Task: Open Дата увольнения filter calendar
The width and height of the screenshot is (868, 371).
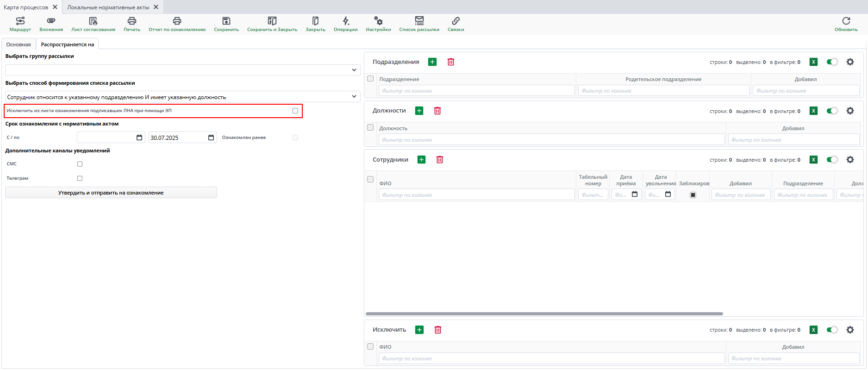Action: click(668, 195)
